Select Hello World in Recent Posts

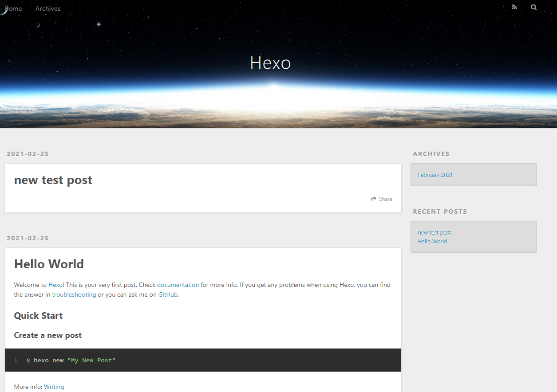point(432,241)
